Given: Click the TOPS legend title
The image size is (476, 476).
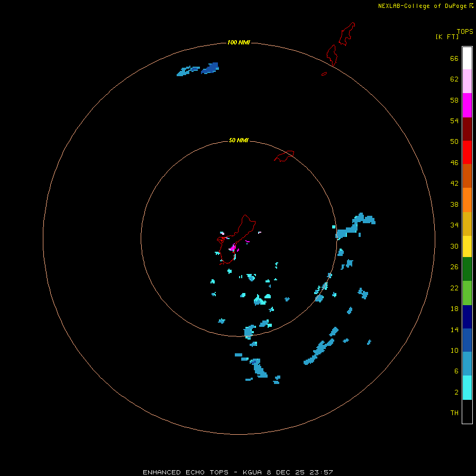Looking at the screenshot, I should point(465,32).
